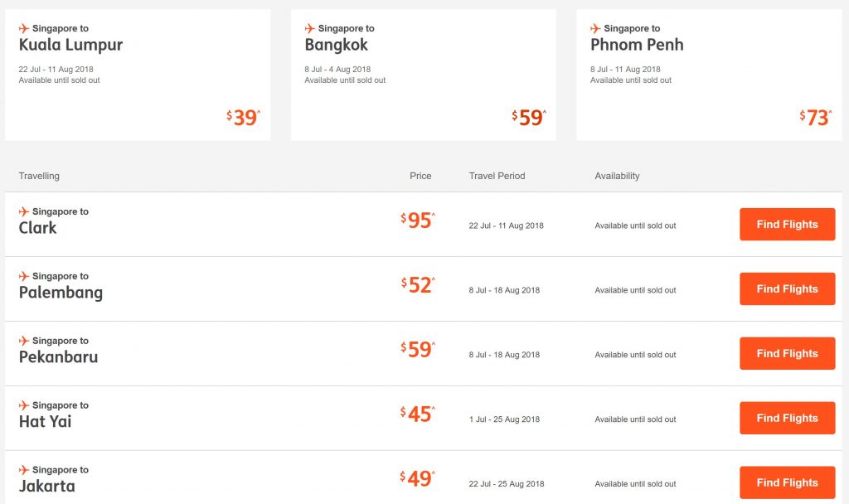Click the plane icon in Clark row
This screenshot has height=504, width=849.
[x=24, y=211]
